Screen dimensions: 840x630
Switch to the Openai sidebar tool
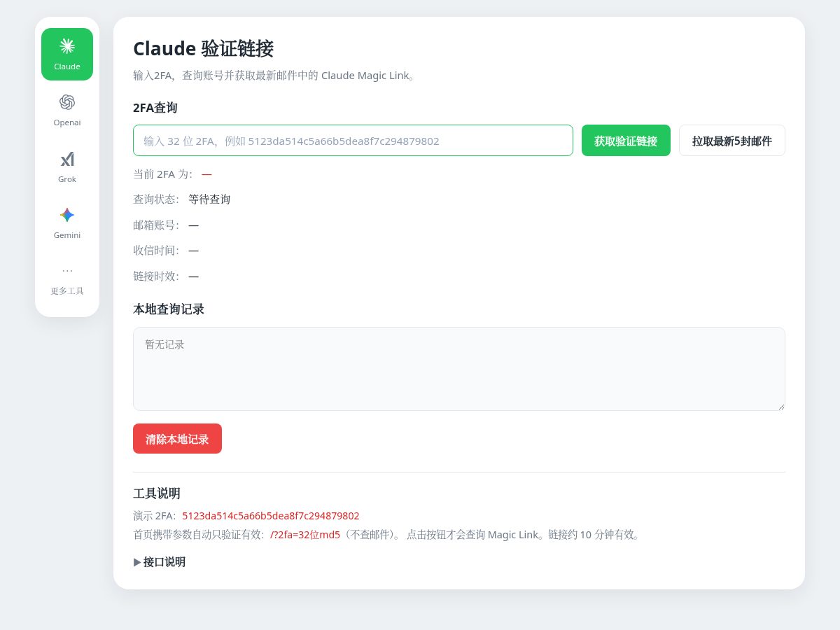coord(67,111)
